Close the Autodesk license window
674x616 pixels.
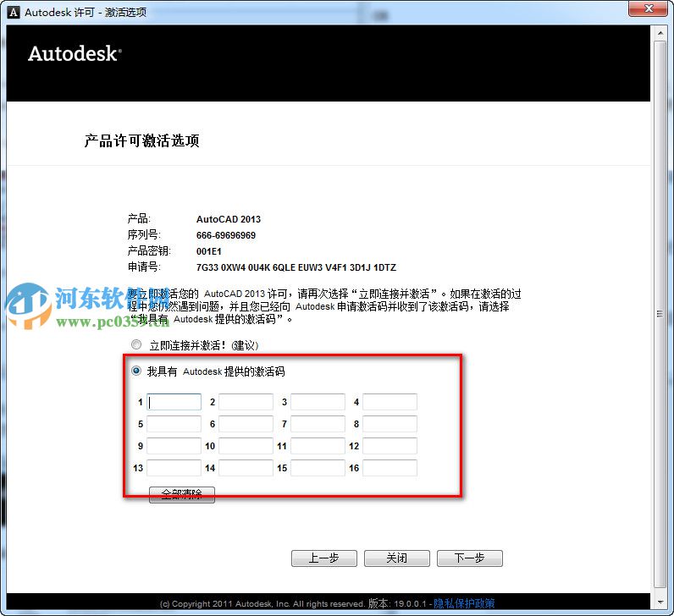(649, 8)
